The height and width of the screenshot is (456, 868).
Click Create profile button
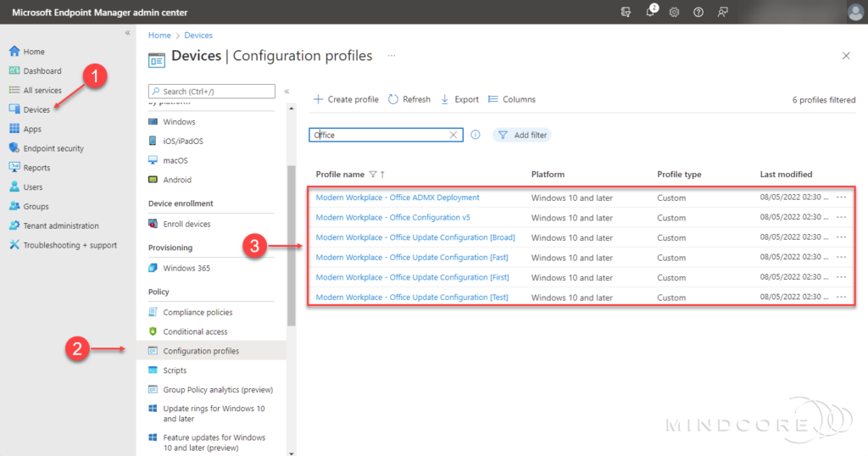click(x=346, y=100)
